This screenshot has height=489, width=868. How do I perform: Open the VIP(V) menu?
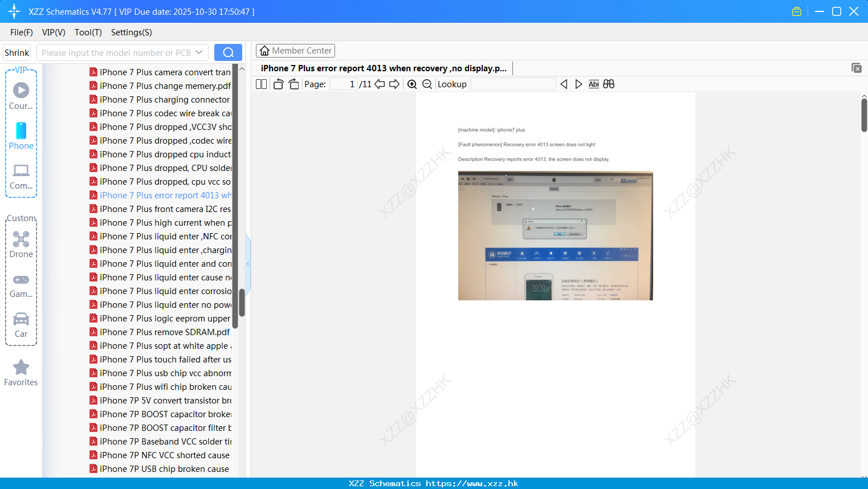[54, 32]
